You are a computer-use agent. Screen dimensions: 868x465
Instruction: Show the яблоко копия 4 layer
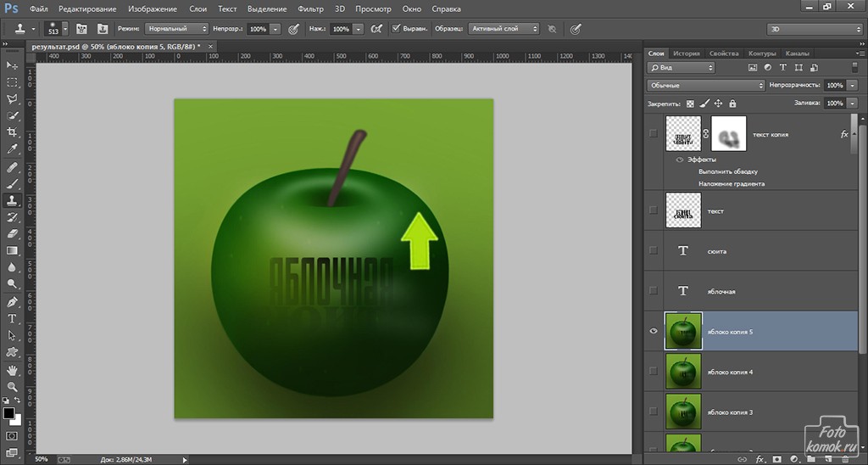click(654, 371)
